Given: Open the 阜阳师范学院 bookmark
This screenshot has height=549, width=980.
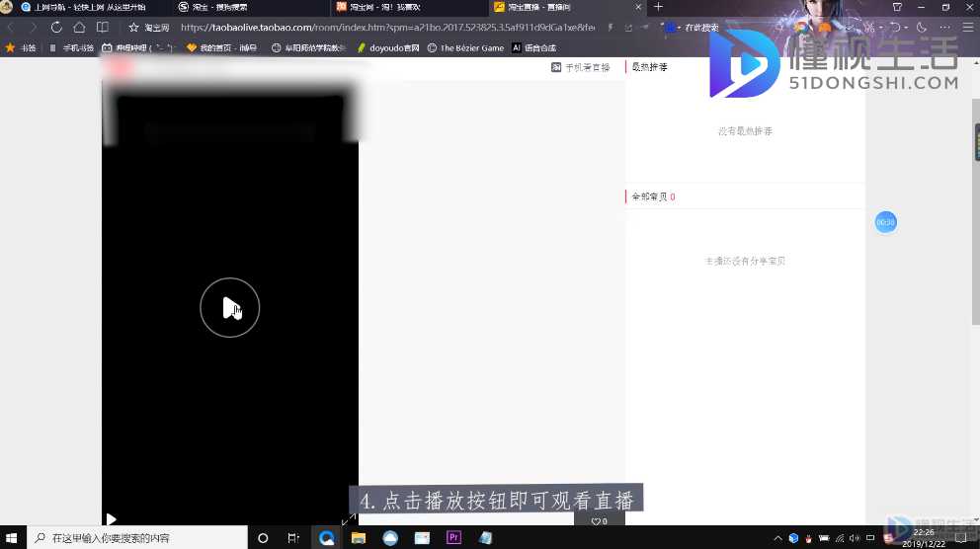Looking at the screenshot, I should (x=309, y=47).
